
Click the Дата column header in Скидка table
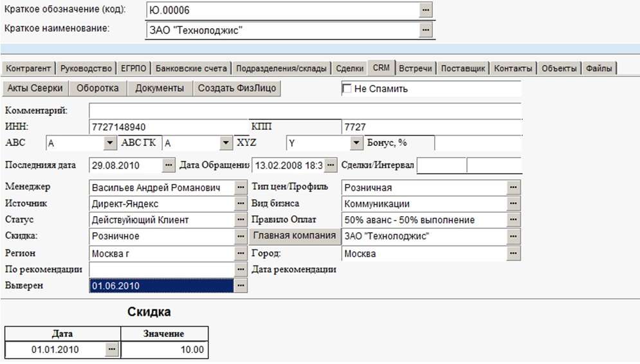tap(62, 333)
